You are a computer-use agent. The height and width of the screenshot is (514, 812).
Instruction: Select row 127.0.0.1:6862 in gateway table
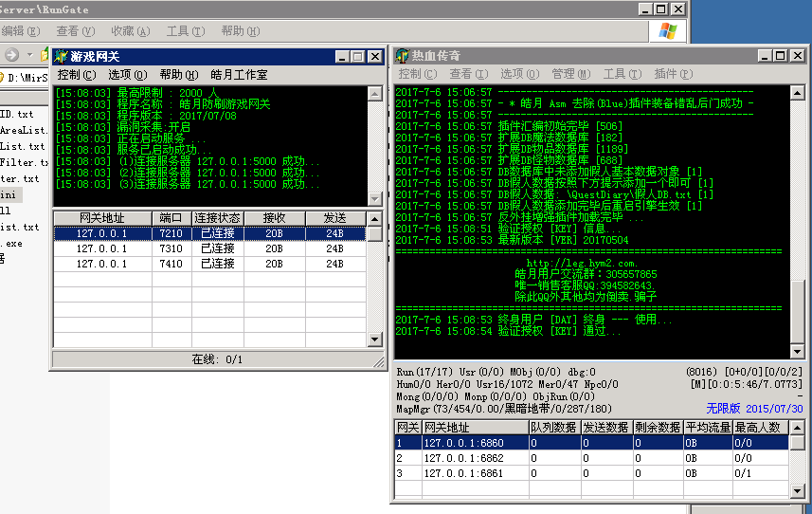click(591, 458)
